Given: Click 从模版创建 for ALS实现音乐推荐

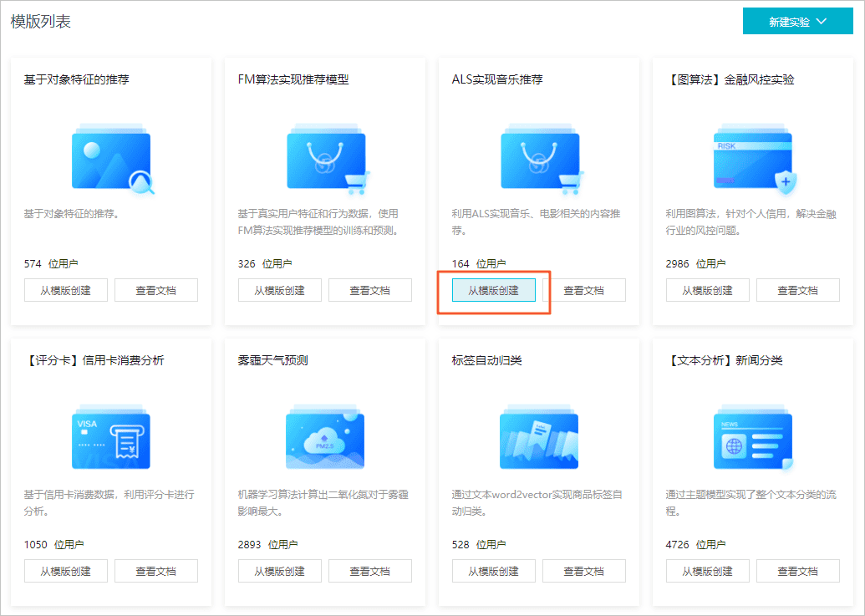Looking at the screenshot, I should [494, 290].
